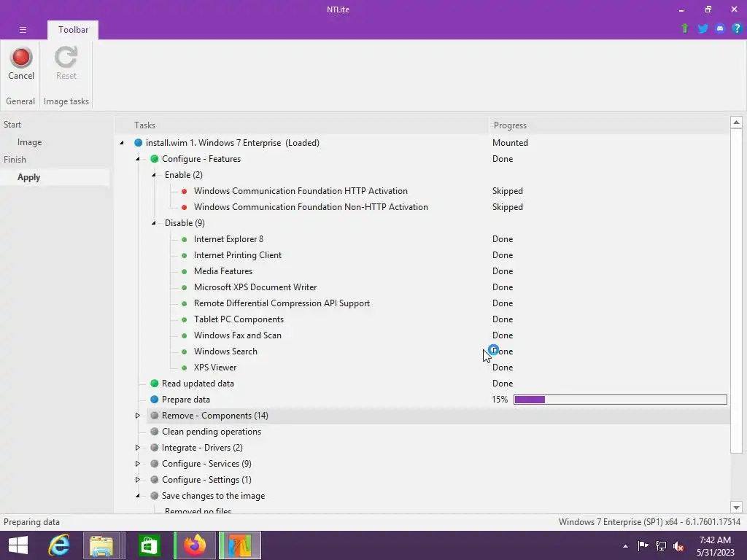Image resolution: width=747 pixels, height=560 pixels.
Task: Click the blue dot beside Prepare data
Action: point(155,400)
